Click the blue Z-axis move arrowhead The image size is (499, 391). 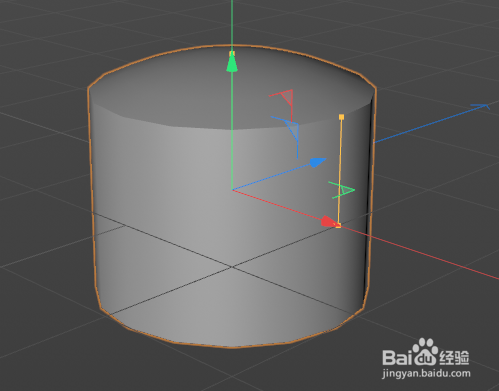pos(317,162)
